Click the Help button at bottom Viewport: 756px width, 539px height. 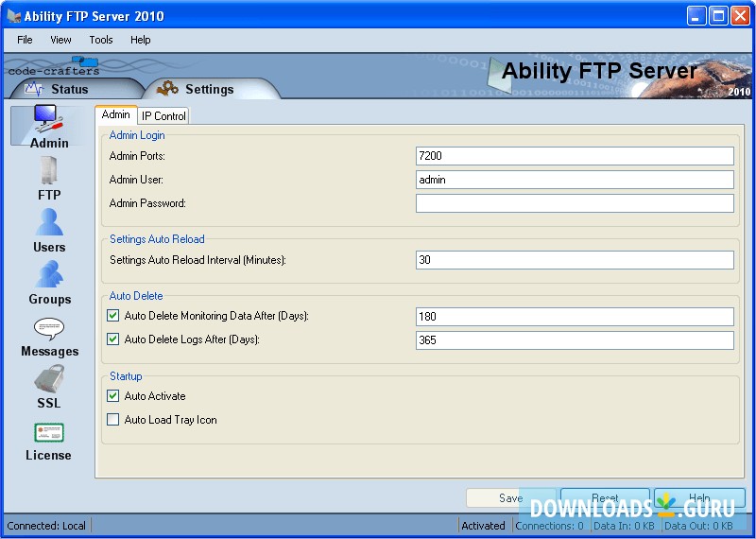click(699, 498)
